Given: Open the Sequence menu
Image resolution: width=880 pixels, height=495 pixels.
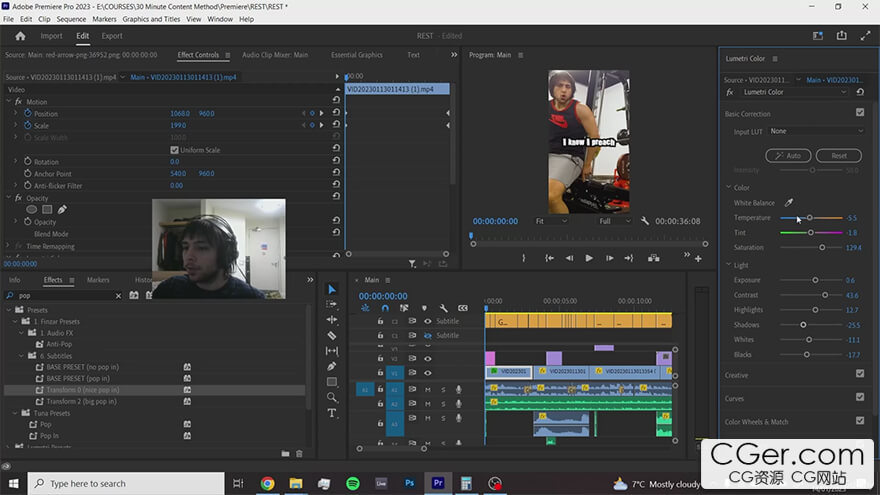Looking at the screenshot, I should tap(71, 19).
